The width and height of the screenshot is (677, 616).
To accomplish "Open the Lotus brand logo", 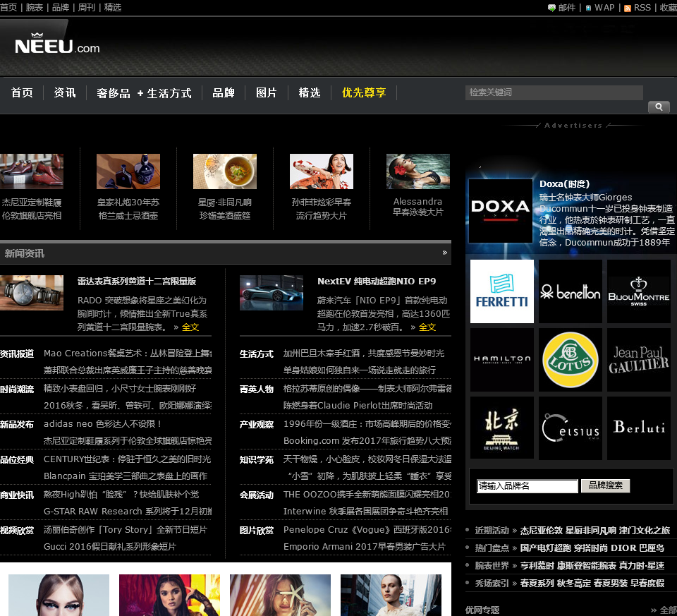I will [570, 359].
